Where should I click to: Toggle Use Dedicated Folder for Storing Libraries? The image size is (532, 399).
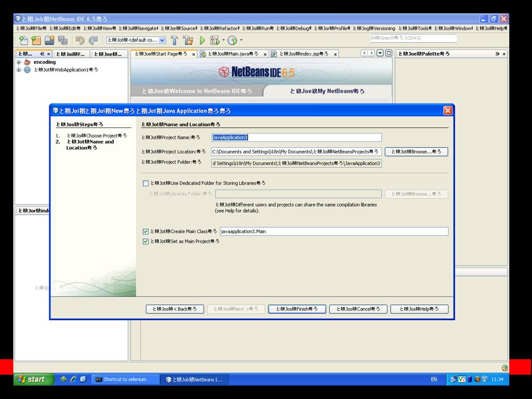click(x=146, y=183)
